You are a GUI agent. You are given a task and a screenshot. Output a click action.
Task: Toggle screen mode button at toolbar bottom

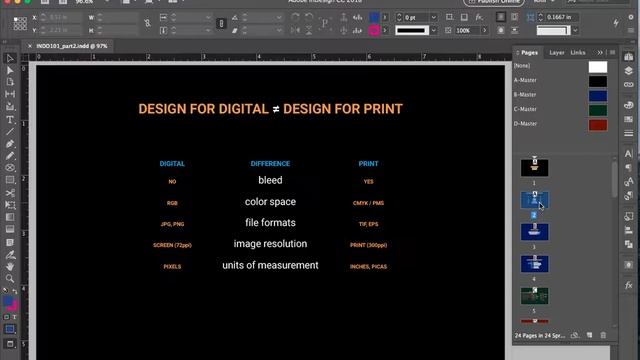tap(10, 344)
